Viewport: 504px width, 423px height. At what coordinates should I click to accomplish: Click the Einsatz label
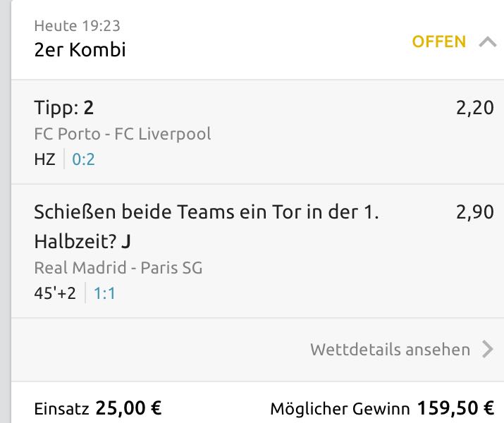pos(61,408)
